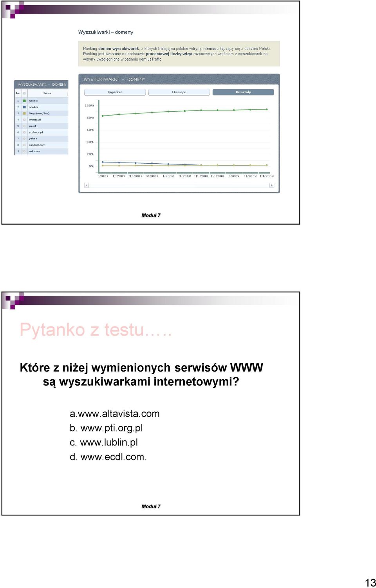This screenshot has height=588, width=376.
Task: Select the conduit.com row name
Action: [37, 145]
